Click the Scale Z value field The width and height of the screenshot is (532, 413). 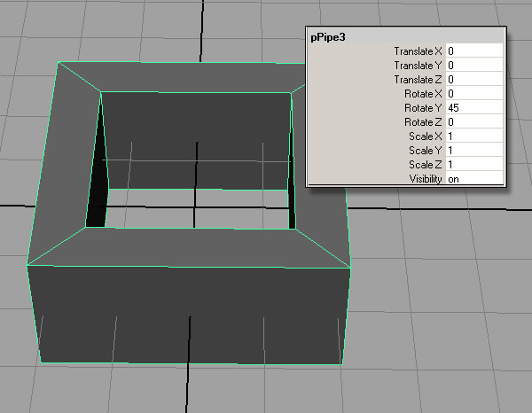pos(474,165)
